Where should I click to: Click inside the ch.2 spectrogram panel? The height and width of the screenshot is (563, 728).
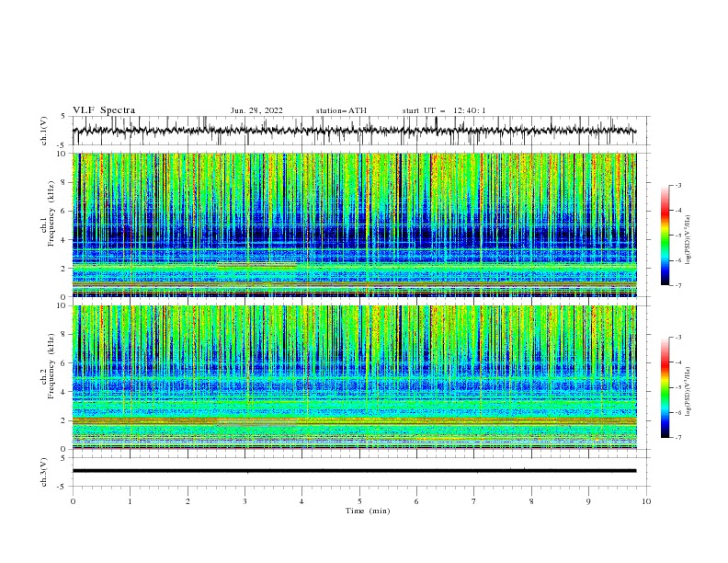355,377
